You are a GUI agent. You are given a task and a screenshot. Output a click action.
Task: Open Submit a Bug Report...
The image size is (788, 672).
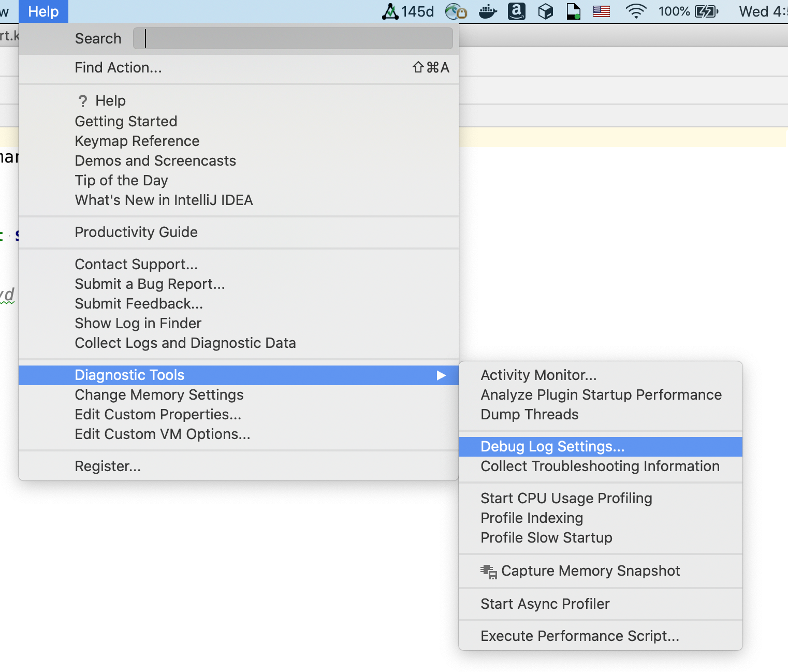tap(150, 284)
